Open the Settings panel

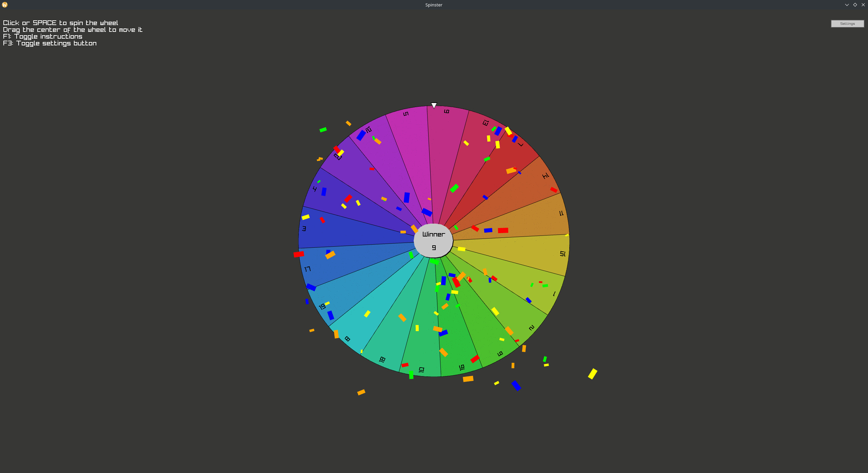click(847, 23)
